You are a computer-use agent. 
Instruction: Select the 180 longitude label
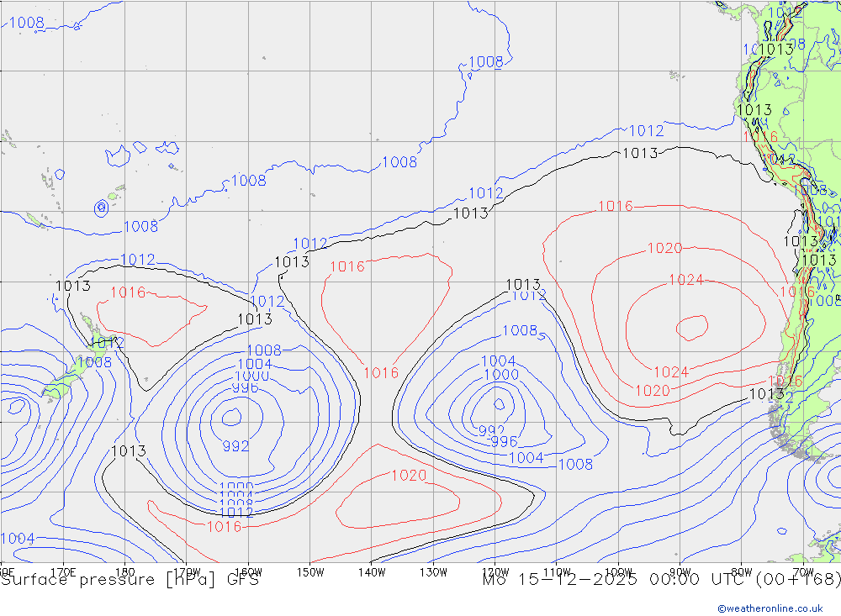125,572
